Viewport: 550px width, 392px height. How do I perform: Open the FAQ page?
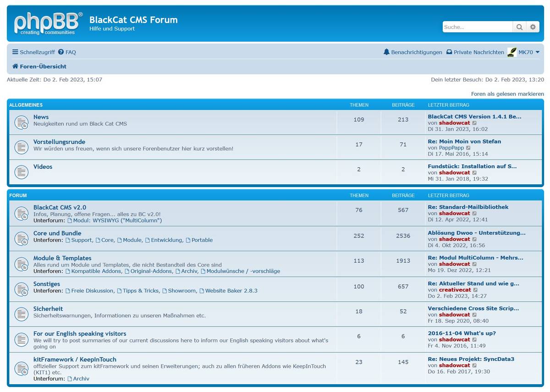(x=67, y=52)
